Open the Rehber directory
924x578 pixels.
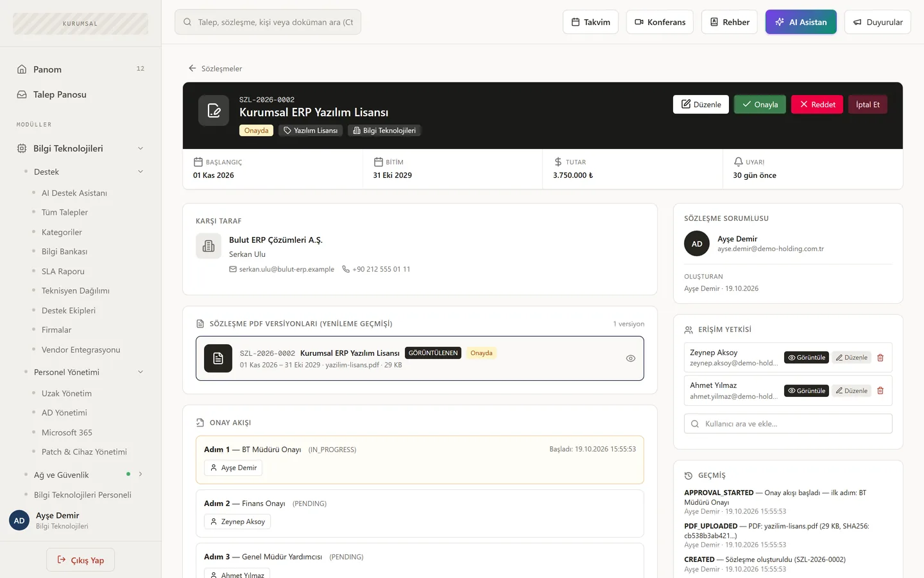730,22
